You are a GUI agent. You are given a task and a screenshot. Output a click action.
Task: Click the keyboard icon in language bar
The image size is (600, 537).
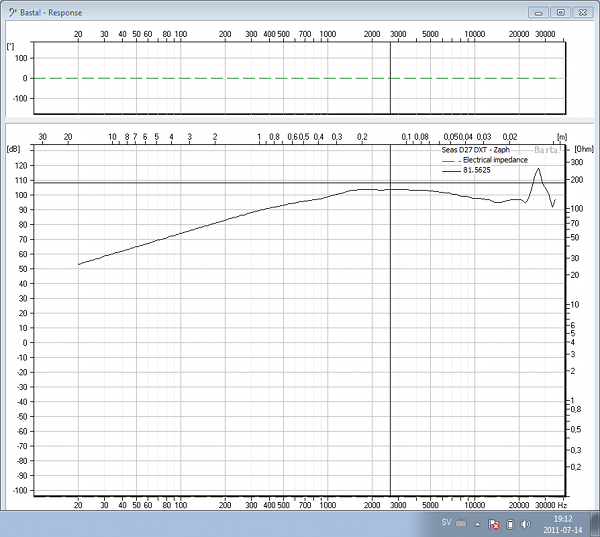(x=461, y=523)
